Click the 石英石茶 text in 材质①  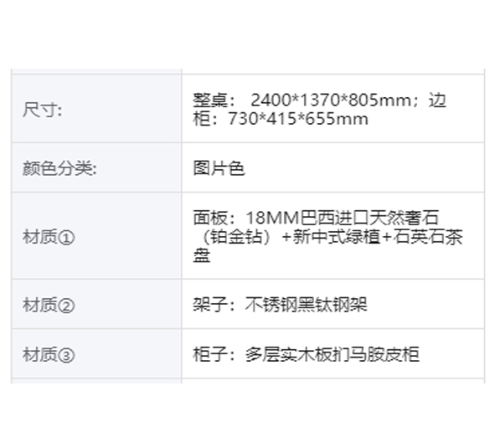point(428,237)
